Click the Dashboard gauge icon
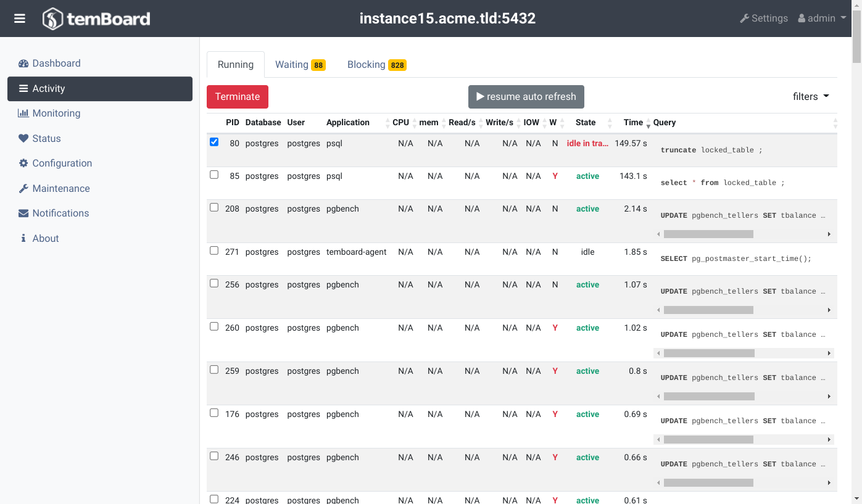The height and width of the screenshot is (504, 862). (23, 64)
